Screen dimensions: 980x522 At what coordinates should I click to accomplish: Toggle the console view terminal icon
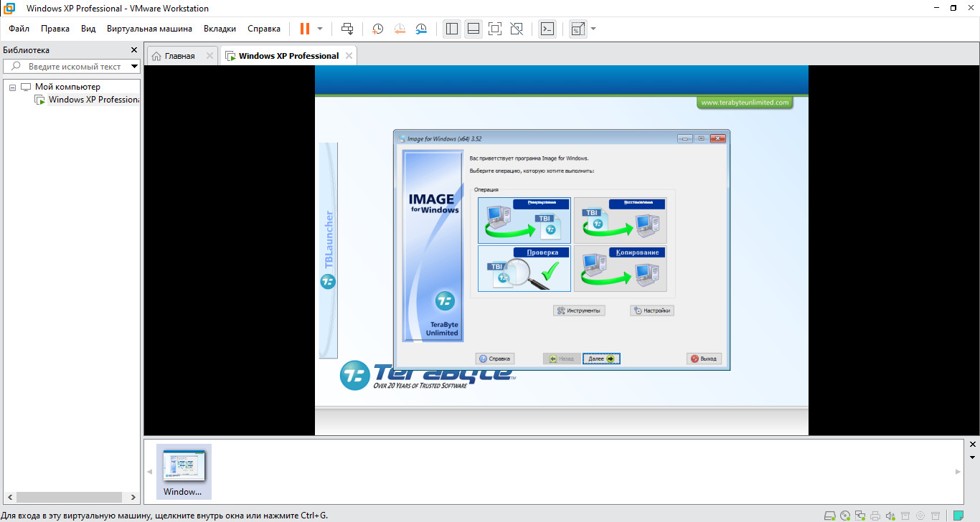[x=547, y=29]
